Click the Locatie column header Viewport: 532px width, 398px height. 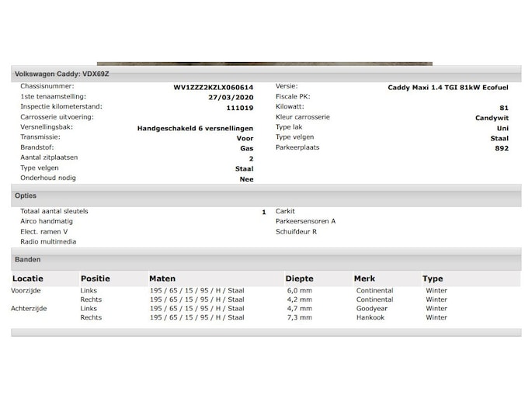coord(28,279)
